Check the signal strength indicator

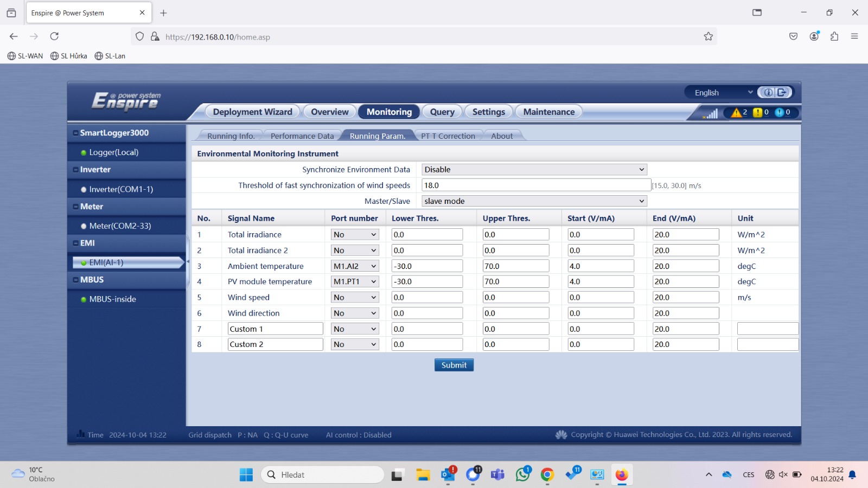pyautogui.click(x=710, y=113)
